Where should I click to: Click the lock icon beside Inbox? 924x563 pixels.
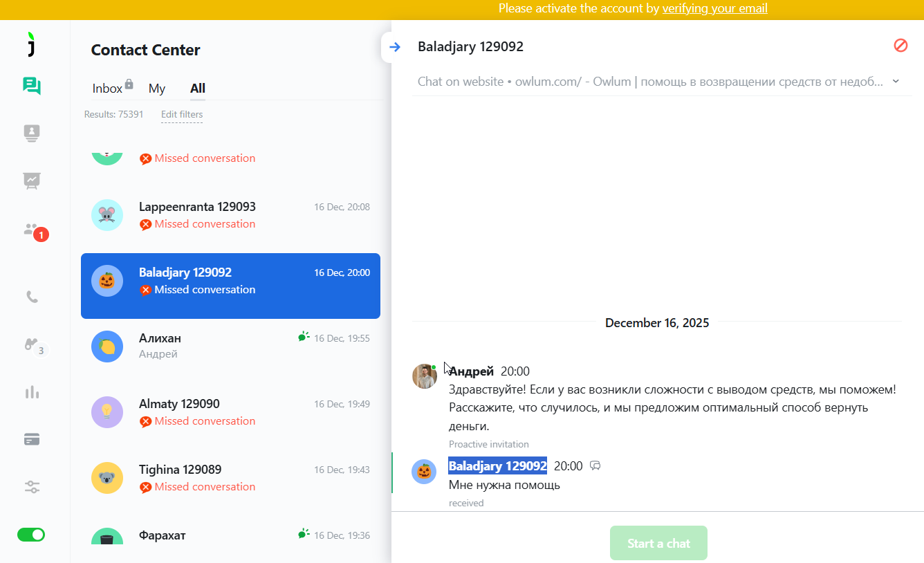(x=129, y=85)
